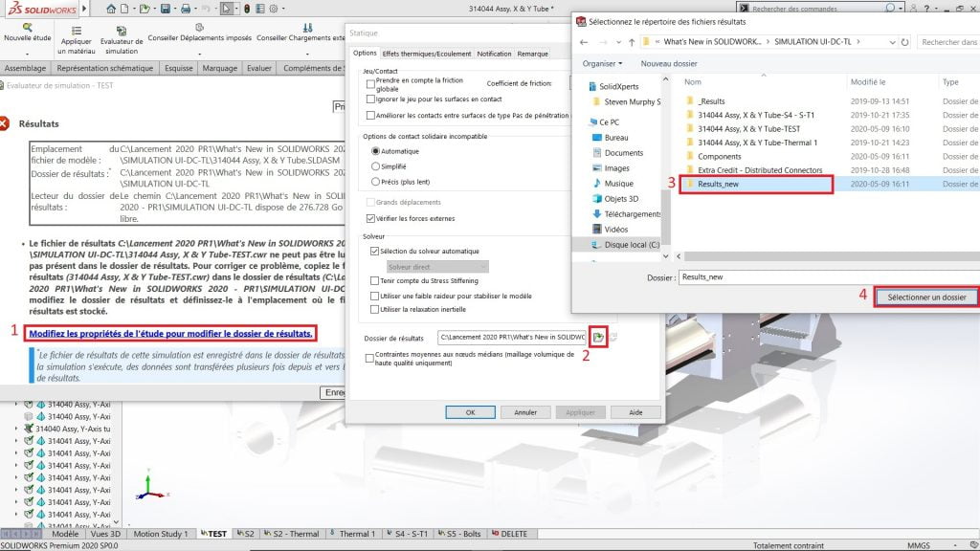Click the user login icon in title bar
The height and width of the screenshot is (551, 980).
914,8
